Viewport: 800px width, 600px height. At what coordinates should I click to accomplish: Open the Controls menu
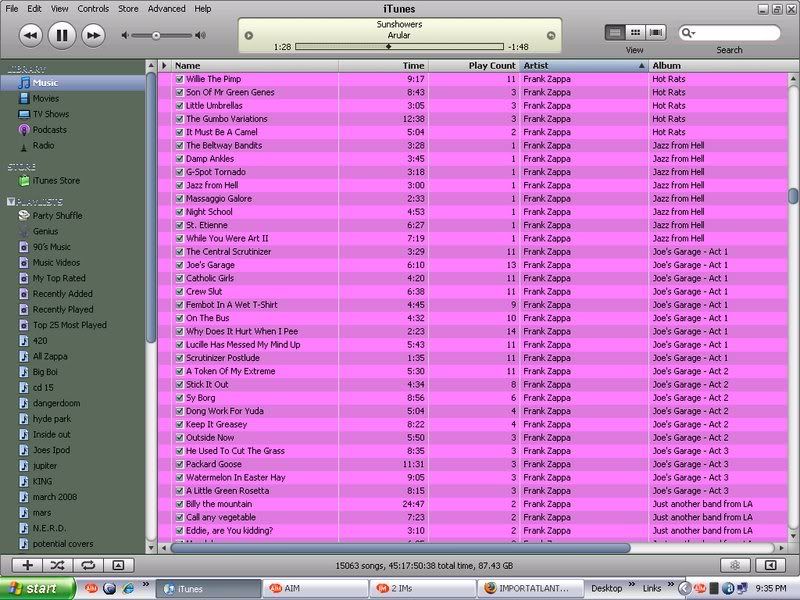[x=93, y=9]
